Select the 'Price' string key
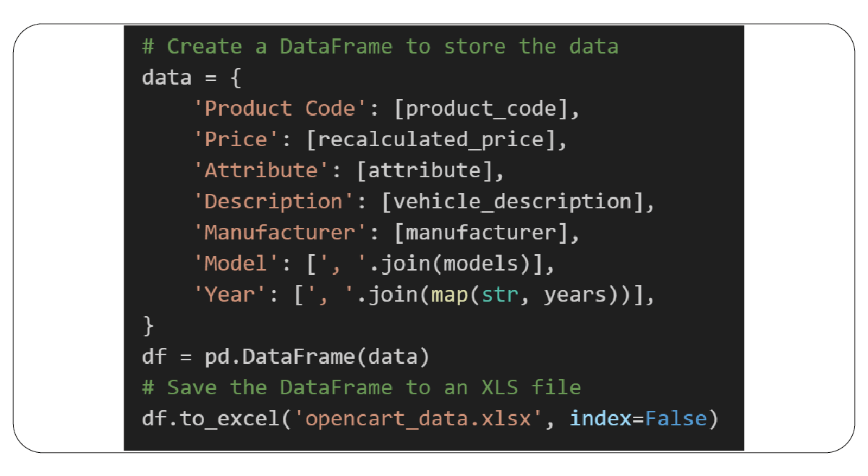 tap(235, 140)
